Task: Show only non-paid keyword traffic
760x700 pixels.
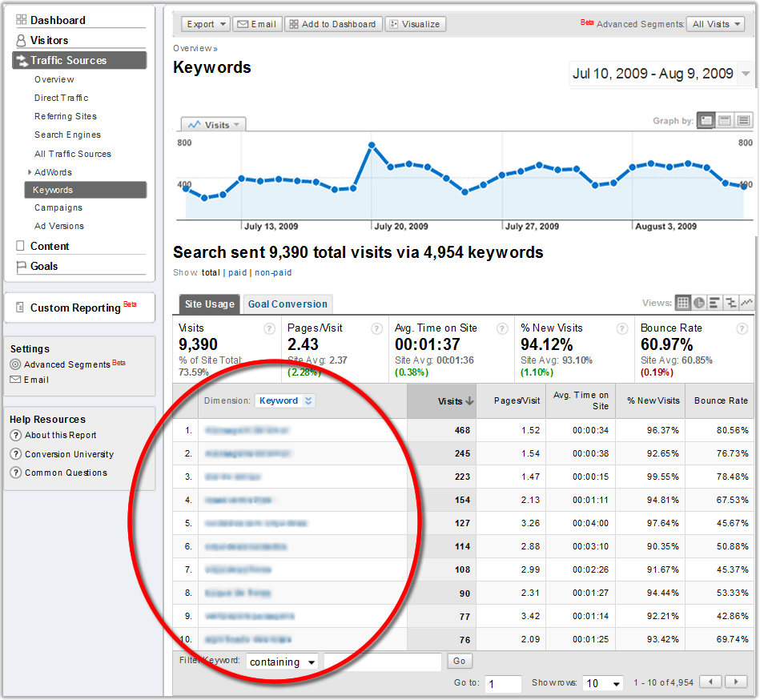Action: click(272, 273)
